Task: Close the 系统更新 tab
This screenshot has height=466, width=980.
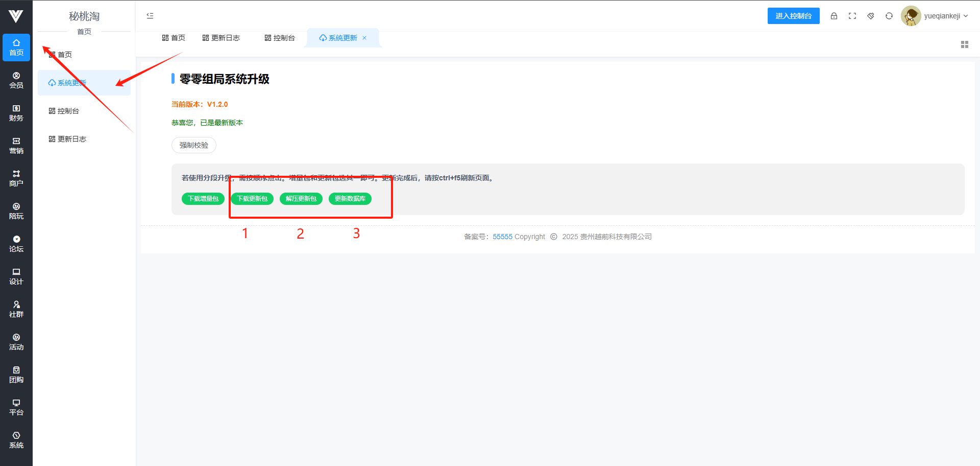Action: pos(364,38)
